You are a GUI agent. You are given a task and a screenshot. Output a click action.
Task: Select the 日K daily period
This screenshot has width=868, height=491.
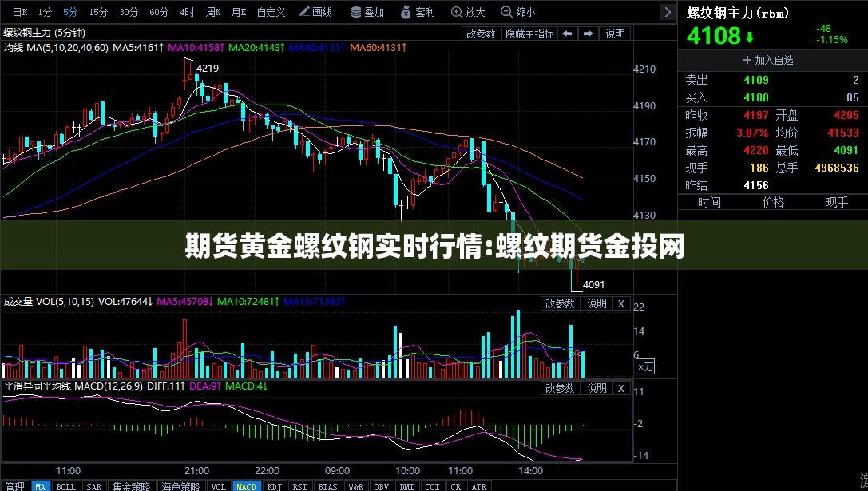pyautogui.click(x=19, y=12)
